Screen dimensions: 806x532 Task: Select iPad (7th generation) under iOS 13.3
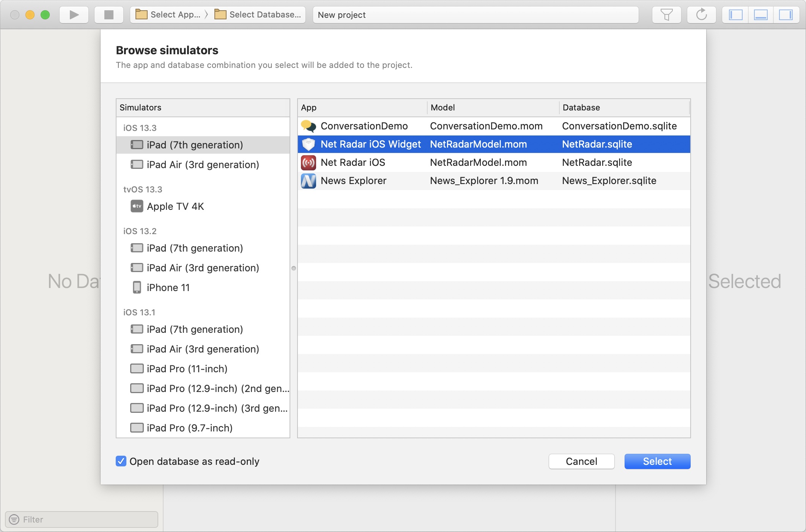[203, 145]
